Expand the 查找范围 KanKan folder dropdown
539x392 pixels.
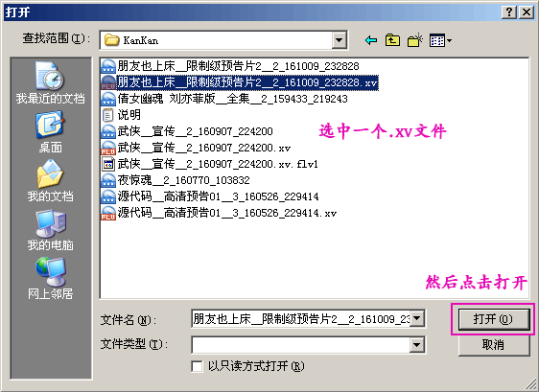pos(339,40)
